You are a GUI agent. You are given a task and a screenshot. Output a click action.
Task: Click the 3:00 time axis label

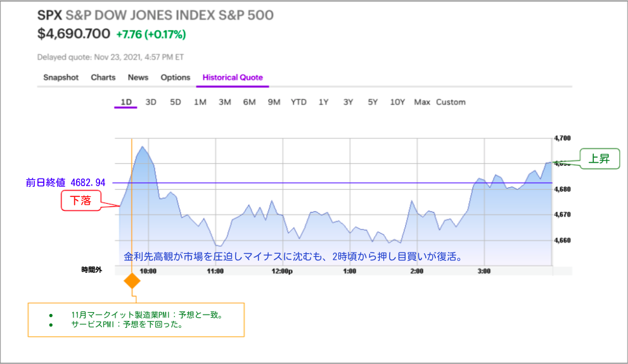point(484,271)
